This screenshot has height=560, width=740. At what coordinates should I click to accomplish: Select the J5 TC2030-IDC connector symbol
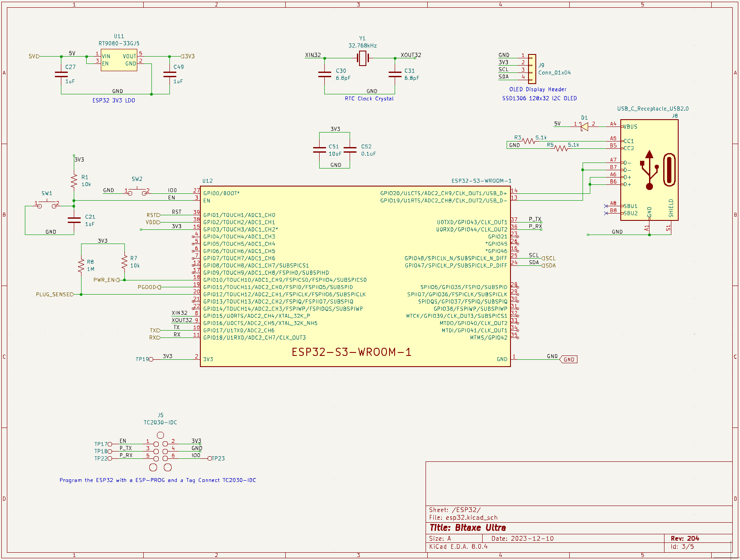pos(161,451)
